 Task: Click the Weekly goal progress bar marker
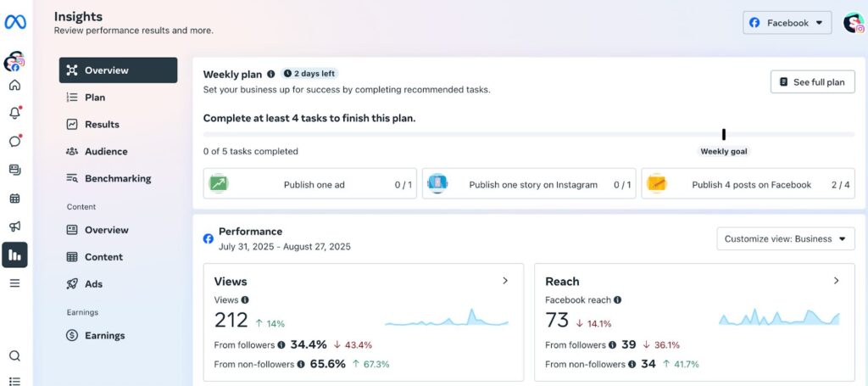tap(724, 135)
